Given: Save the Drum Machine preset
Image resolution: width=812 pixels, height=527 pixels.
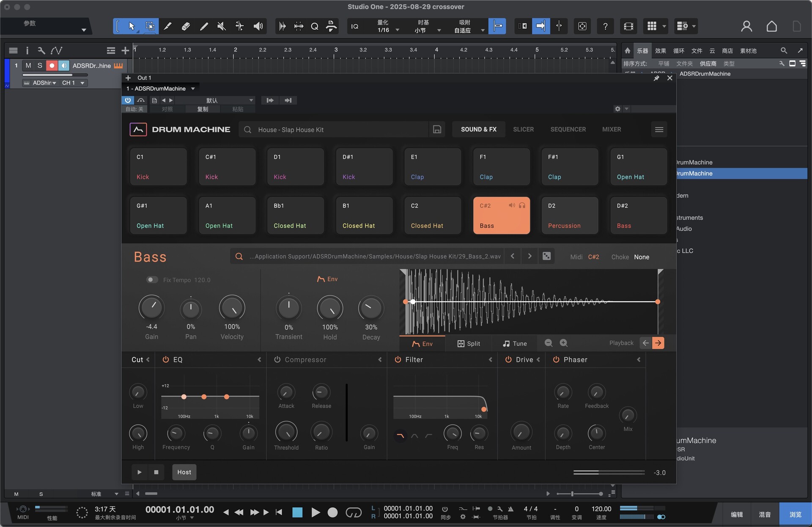Looking at the screenshot, I should tap(437, 130).
